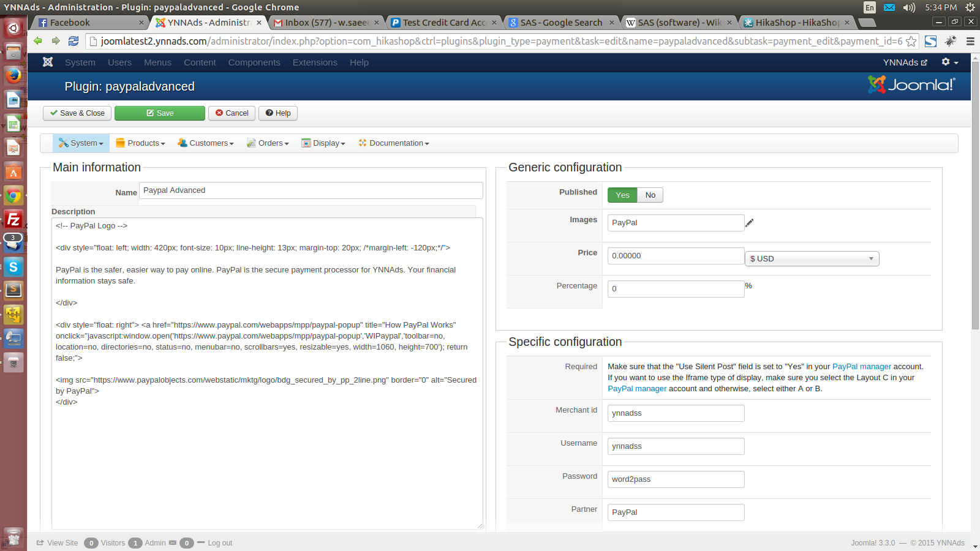This screenshot has height=551, width=980.
Task: Open the Joomla logo menu icon
Action: point(48,62)
